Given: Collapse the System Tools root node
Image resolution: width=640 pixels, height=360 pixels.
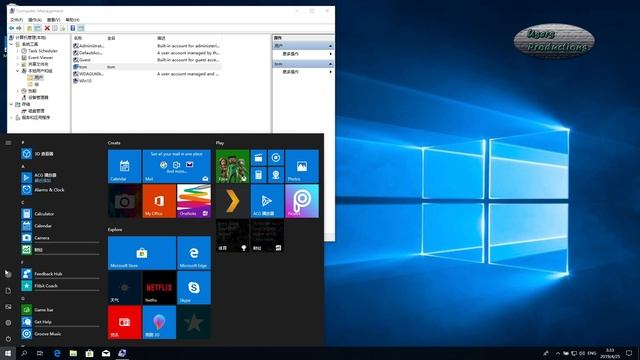Looking at the screenshot, I should pyautogui.click(x=11, y=44).
